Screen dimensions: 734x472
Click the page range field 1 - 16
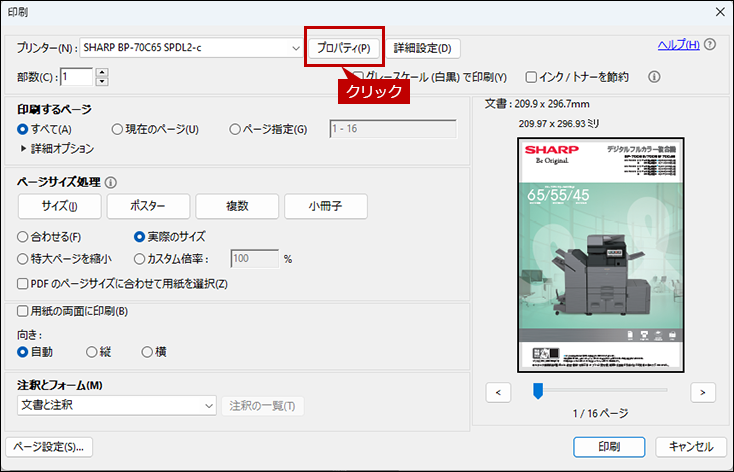pyautogui.click(x=393, y=129)
